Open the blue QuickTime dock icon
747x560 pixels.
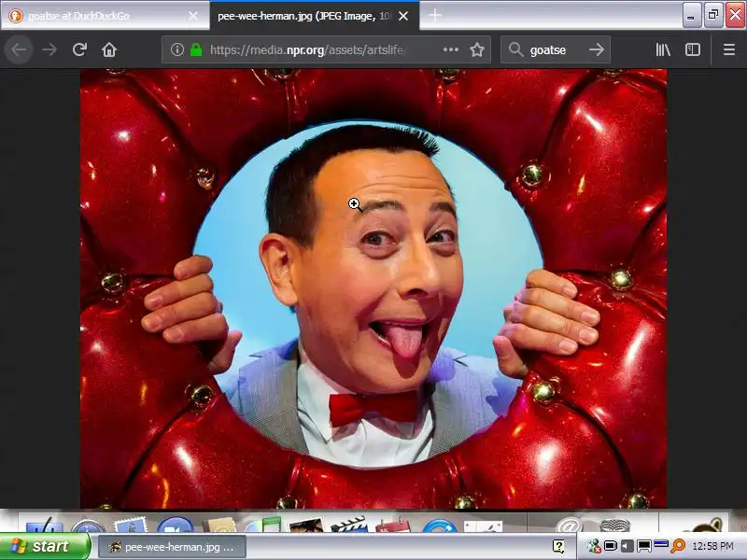coord(439,525)
